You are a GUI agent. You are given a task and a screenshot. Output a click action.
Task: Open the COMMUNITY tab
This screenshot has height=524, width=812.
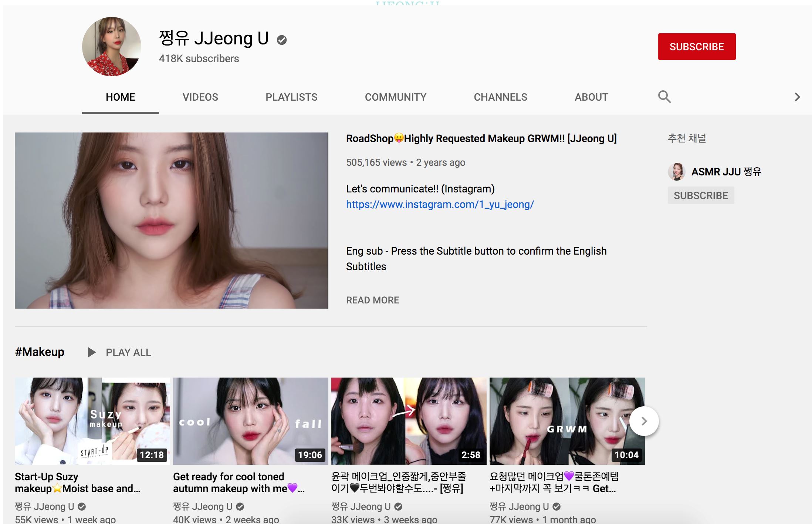tap(396, 97)
